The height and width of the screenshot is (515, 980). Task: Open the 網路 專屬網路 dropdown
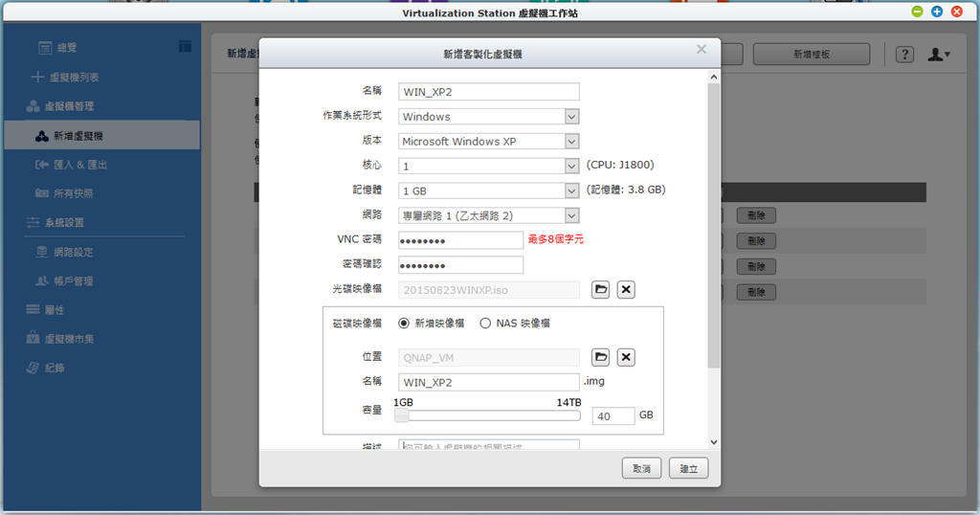pyautogui.click(x=489, y=215)
